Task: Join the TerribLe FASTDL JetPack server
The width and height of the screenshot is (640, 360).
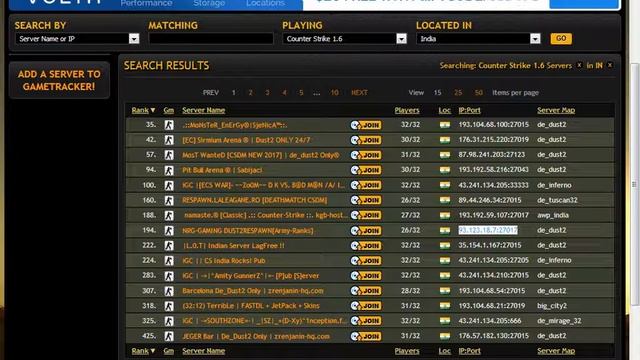Action: (x=366, y=306)
